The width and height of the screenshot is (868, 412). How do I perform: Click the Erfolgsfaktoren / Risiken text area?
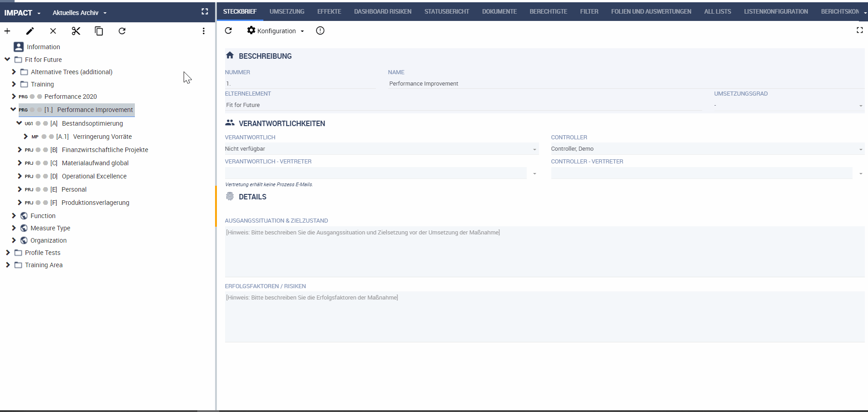click(544, 316)
